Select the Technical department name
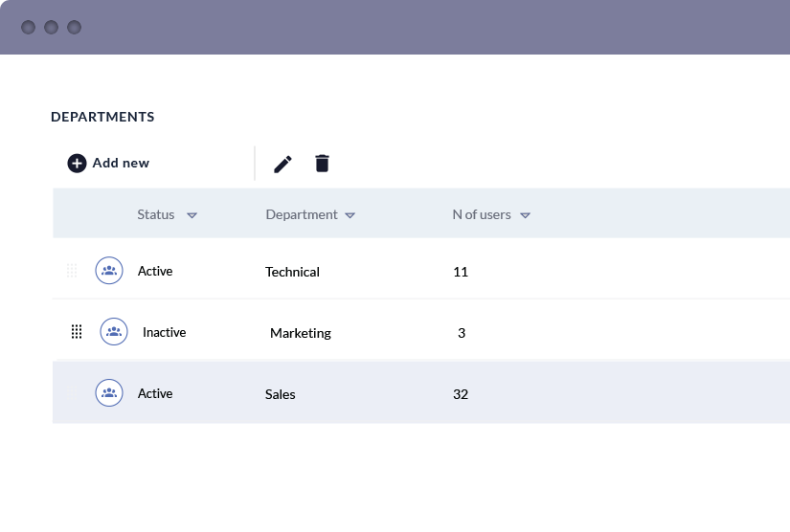 (292, 272)
